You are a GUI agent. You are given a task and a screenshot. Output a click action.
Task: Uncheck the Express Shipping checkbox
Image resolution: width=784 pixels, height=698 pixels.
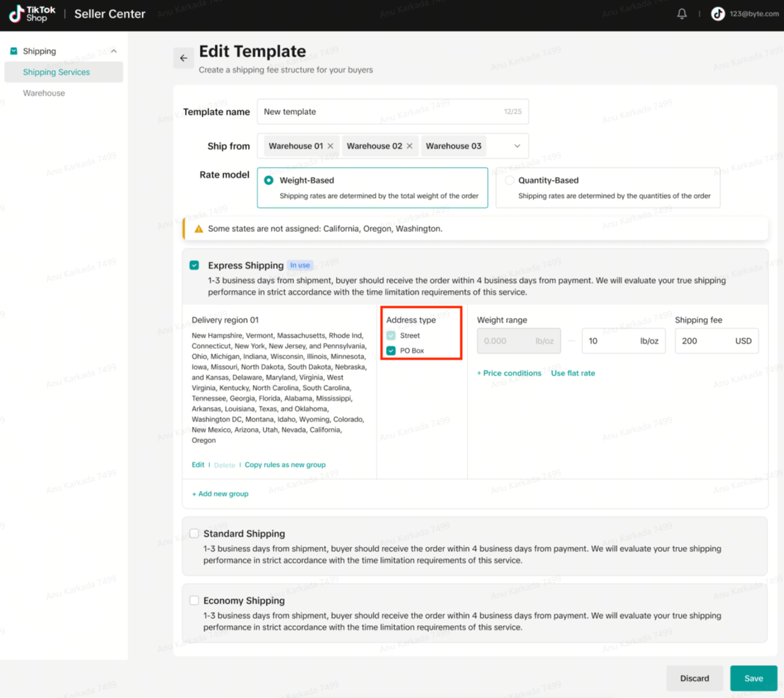point(194,265)
